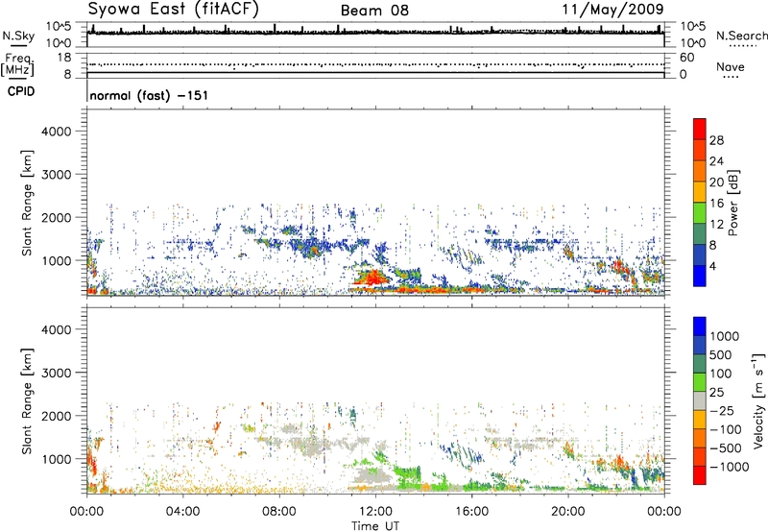768x532 pixels.
Task: Click the '16:00' time tick label
Action: tap(471, 512)
